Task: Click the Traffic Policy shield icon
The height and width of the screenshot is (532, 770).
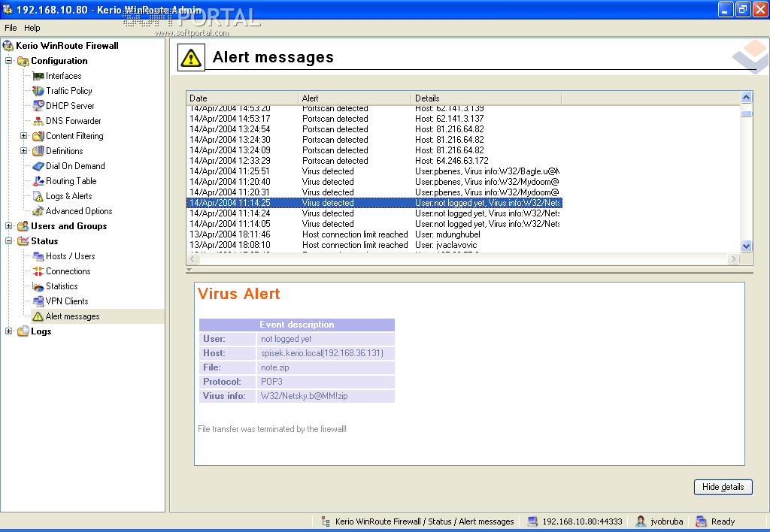Action: click(x=38, y=91)
